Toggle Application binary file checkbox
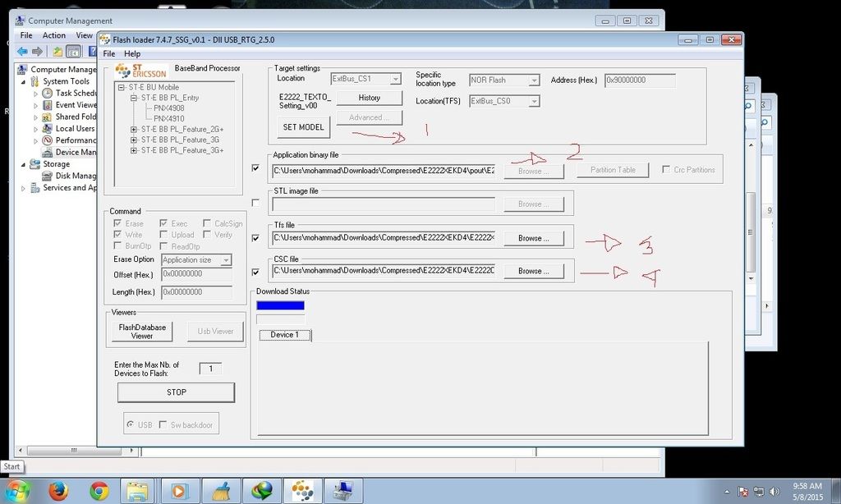The image size is (841, 504). pos(255,168)
